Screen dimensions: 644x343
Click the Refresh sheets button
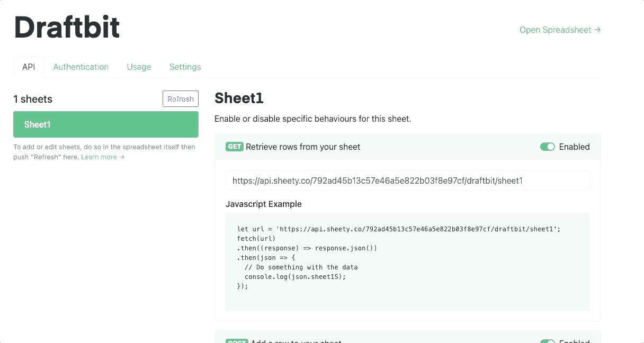pyautogui.click(x=181, y=99)
